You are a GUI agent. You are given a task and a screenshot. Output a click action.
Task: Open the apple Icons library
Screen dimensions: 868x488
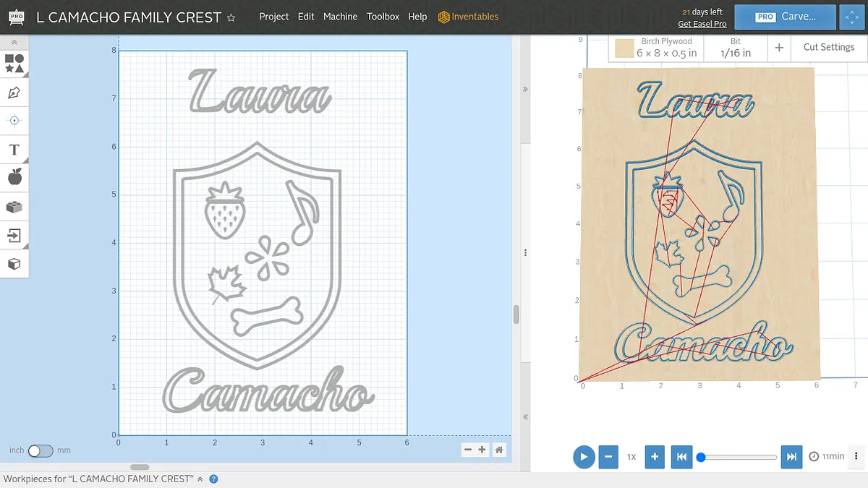pos(14,177)
